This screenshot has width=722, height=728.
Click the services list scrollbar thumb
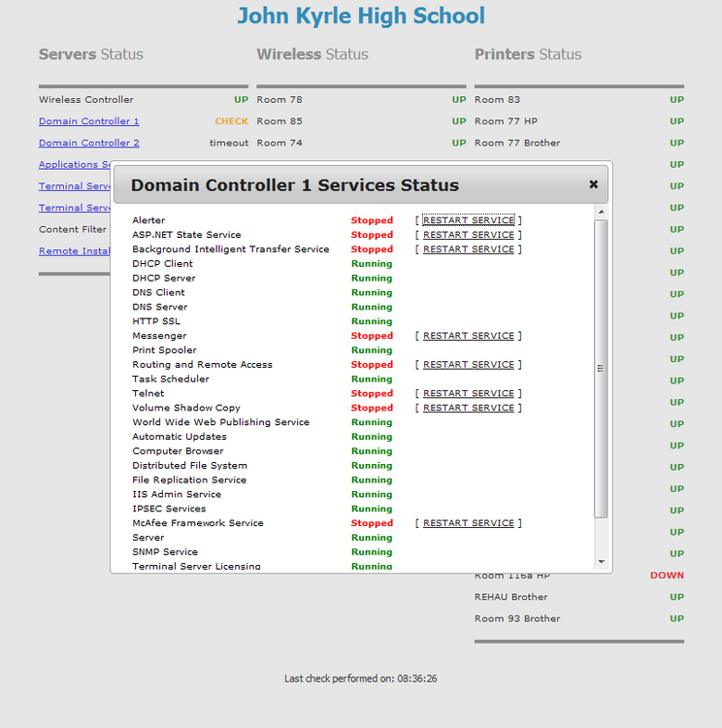[x=601, y=369]
